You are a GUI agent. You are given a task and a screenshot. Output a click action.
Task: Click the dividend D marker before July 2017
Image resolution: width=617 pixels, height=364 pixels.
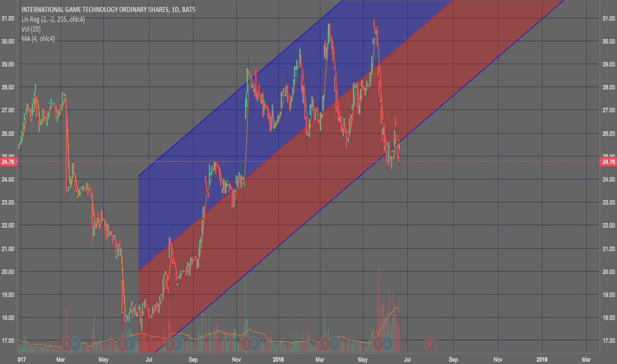(x=130, y=344)
